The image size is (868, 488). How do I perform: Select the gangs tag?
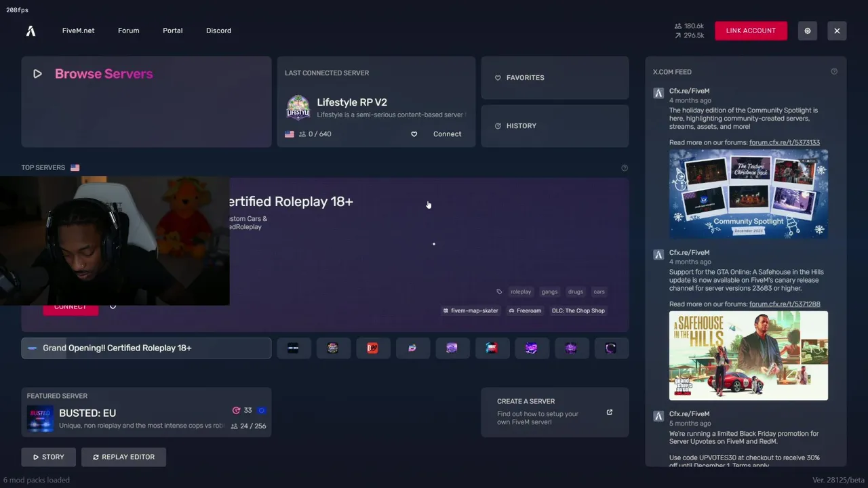549,291
